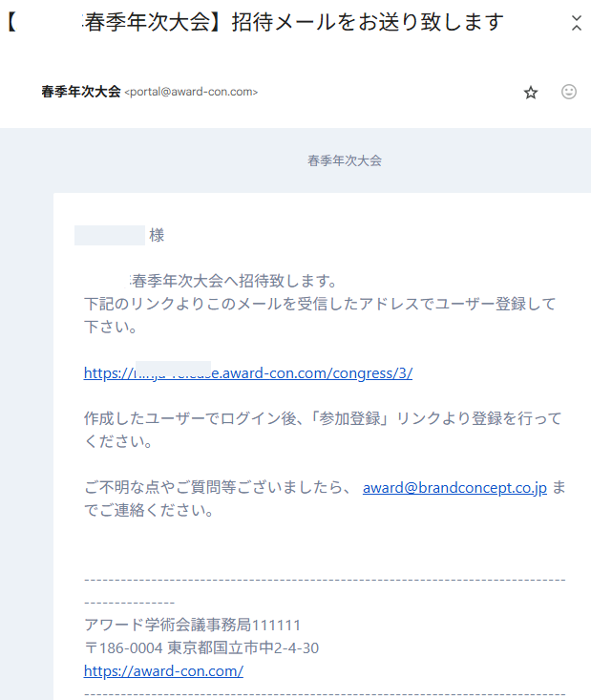This screenshot has width=591, height=700.
Task: Click the paragraph starting with 下記のリンクより
Action: [319, 305]
